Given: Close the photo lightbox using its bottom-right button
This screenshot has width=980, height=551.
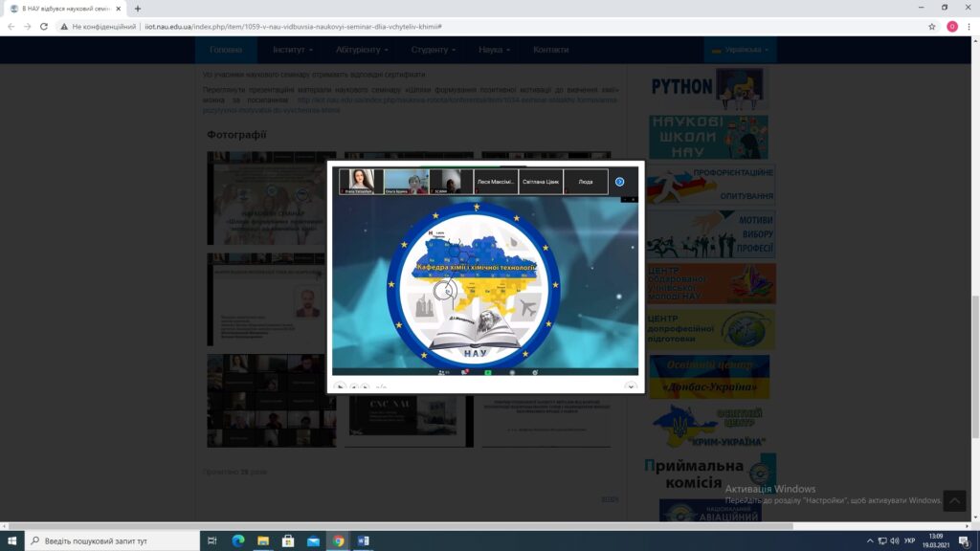Looking at the screenshot, I should 631,386.
